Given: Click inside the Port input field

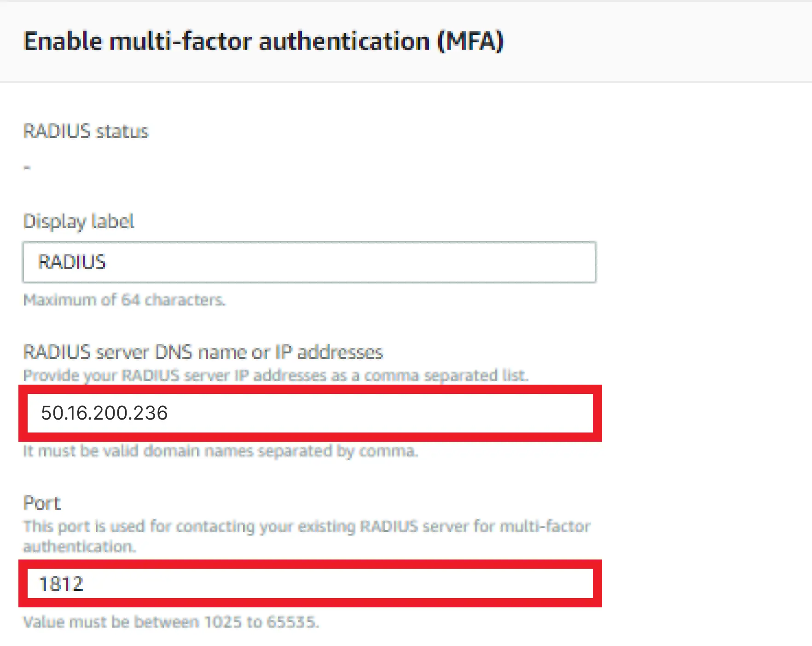Looking at the screenshot, I should [308, 583].
